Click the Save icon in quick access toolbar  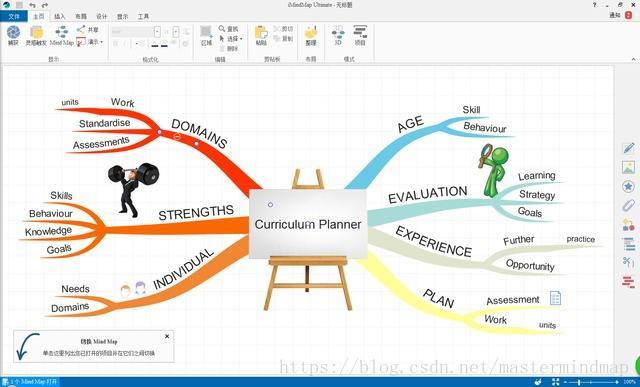coord(19,5)
